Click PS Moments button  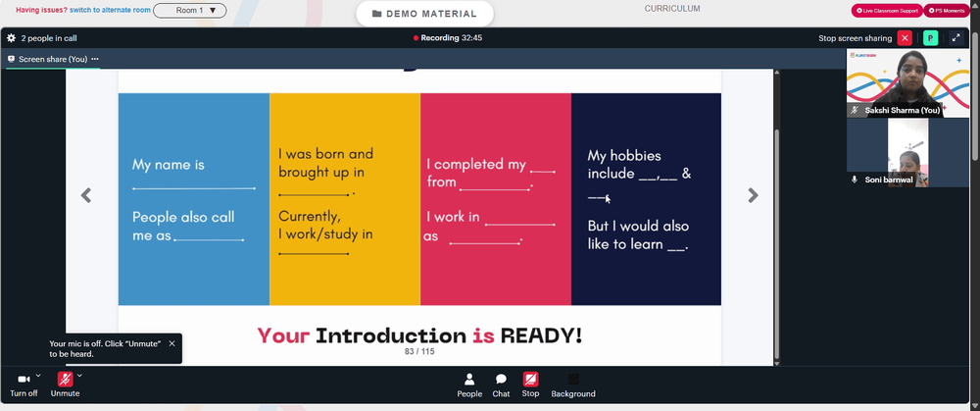click(945, 11)
